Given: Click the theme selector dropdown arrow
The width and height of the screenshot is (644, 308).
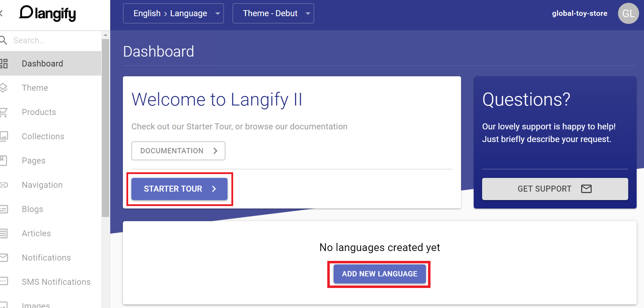Looking at the screenshot, I should [308, 14].
